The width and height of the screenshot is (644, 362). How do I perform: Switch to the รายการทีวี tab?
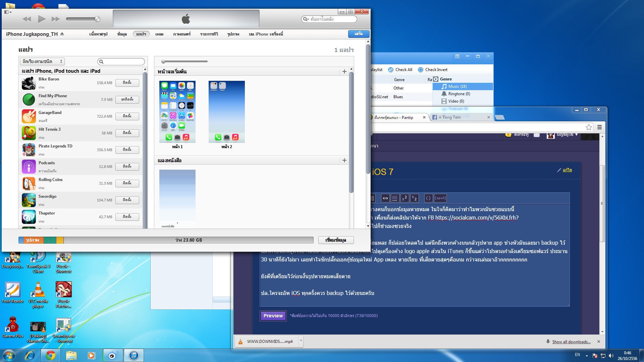209,34
